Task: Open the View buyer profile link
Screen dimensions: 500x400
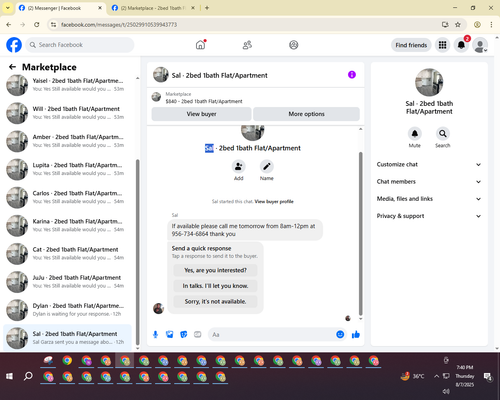Action: (x=274, y=201)
